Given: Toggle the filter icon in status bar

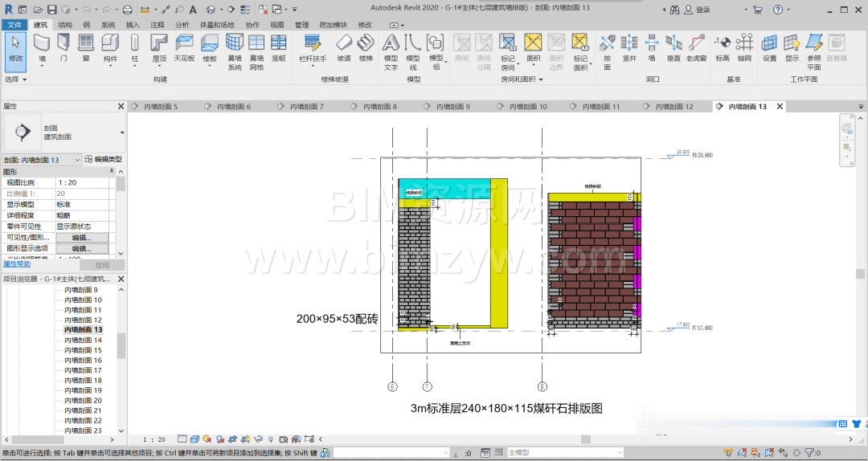Looking at the screenshot, I should [x=810, y=453].
